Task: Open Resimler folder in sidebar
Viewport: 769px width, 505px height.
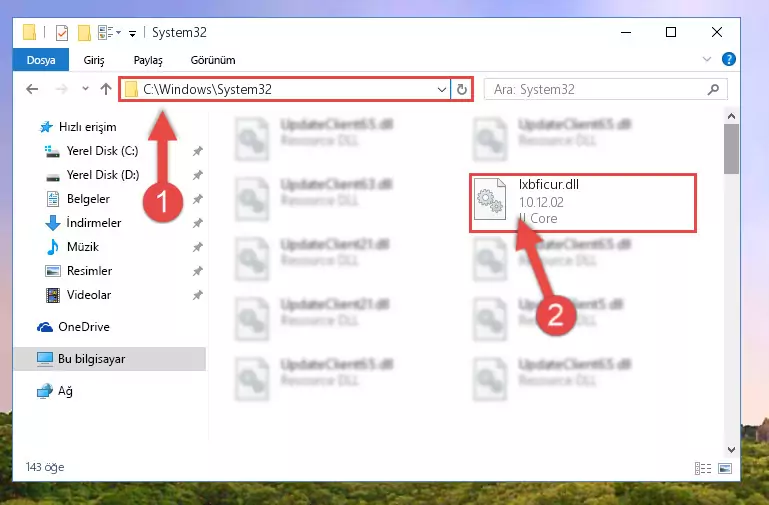Action: 78,271
